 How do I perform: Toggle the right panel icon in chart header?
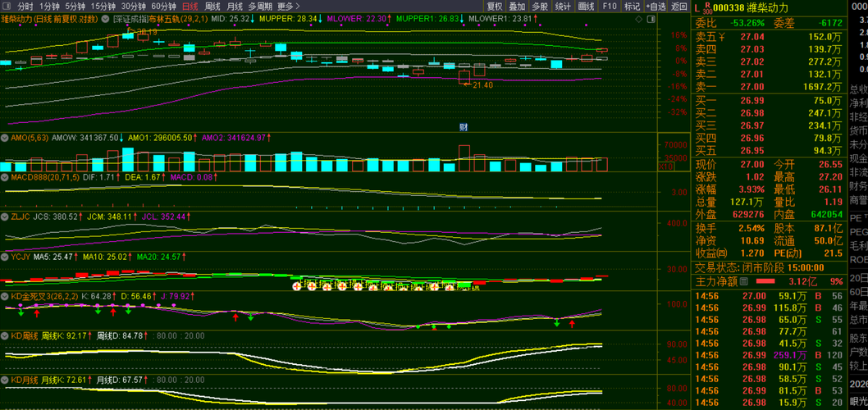[651, 19]
